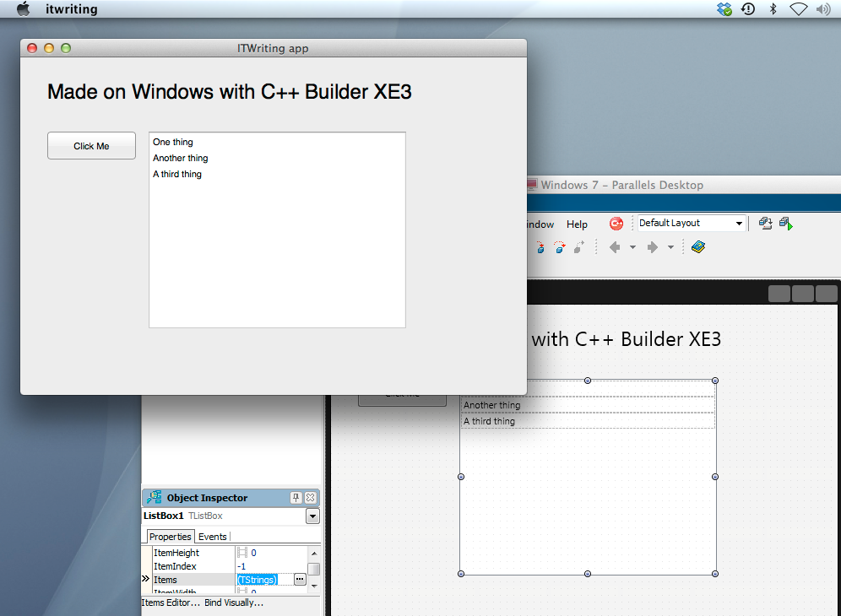Image resolution: width=841 pixels, height=616 pixels.
Task: Open the Help menu in the IDE
Action: coord(577,224)
